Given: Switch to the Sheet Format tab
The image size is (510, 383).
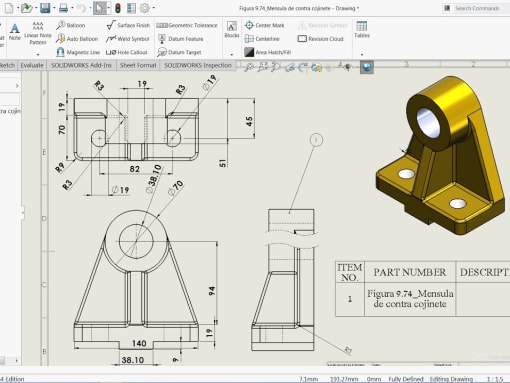Looking at the screenshot, I should (138, 65).
